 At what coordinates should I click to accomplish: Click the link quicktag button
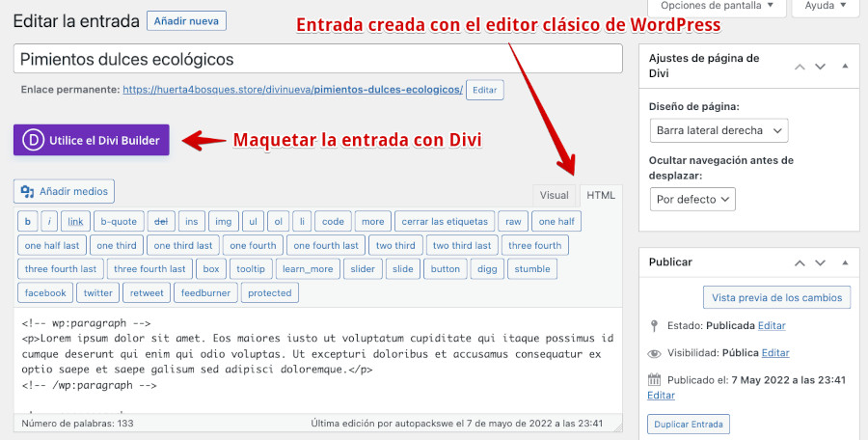(75, 222)
